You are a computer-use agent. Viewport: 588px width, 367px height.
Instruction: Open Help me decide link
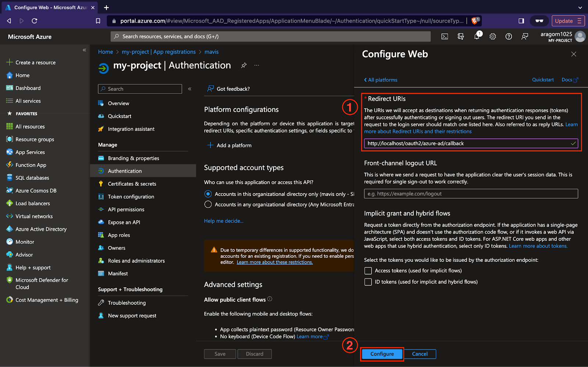click(223, 221)
